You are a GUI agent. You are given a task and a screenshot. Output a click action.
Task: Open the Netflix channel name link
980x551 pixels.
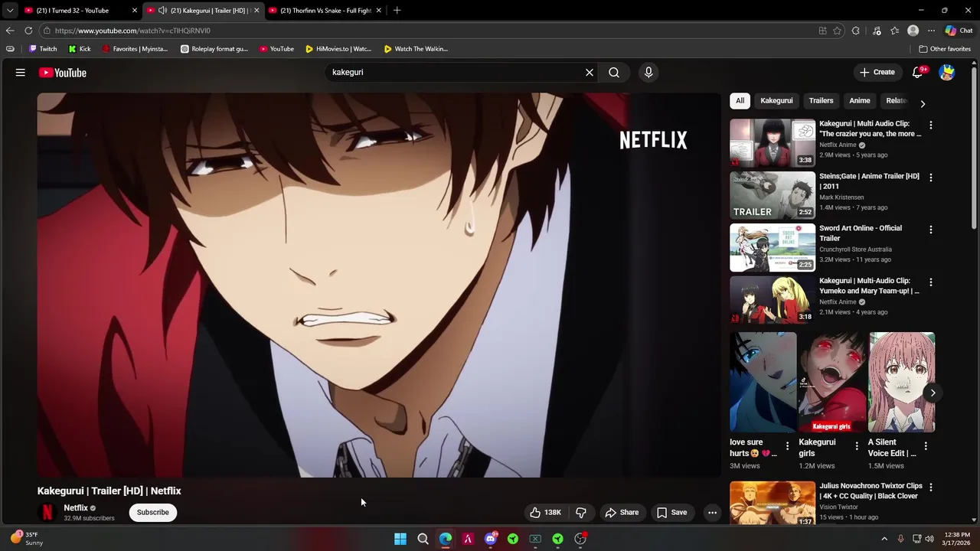pos(76,508)
